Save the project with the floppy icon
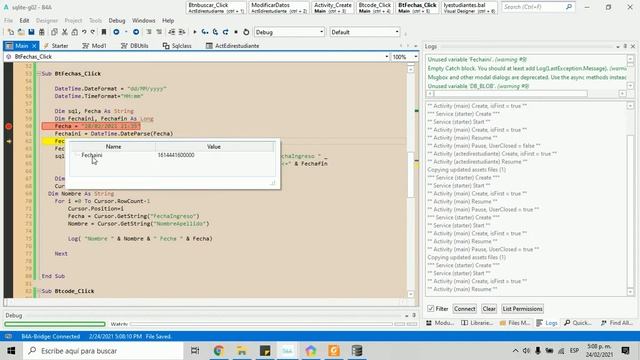 [31, 32]
